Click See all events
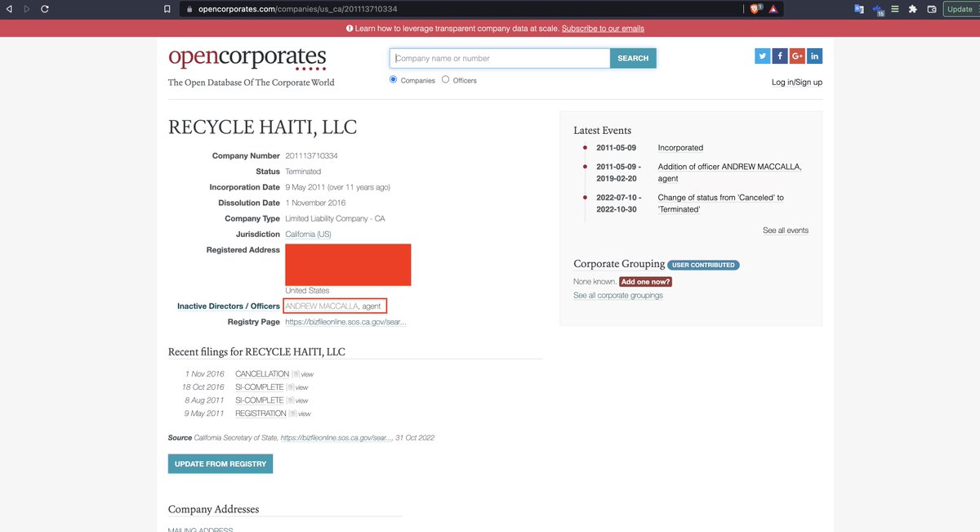The height and width of the screenshot is (532, 980). point(786,230)
